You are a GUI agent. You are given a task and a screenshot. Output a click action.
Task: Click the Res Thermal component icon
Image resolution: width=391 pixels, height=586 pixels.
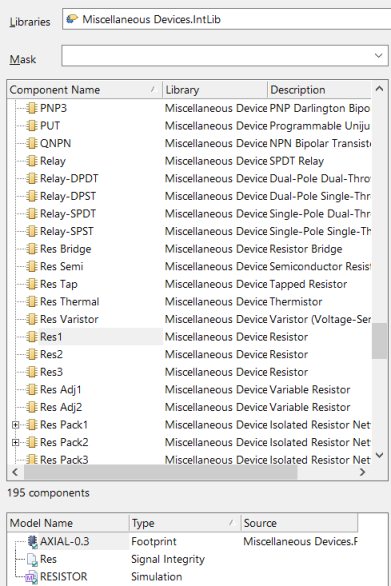(x=32, y=302)
